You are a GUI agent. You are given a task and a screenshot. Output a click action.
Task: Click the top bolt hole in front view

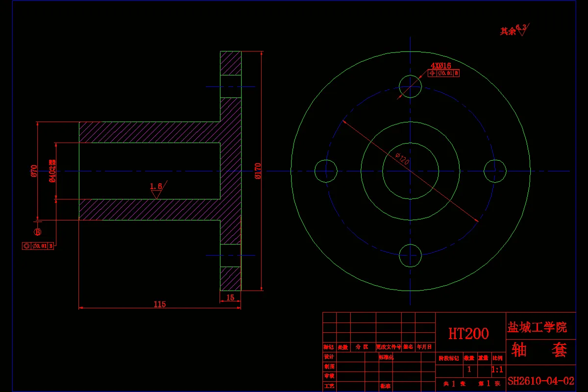(x=410, y=87)
